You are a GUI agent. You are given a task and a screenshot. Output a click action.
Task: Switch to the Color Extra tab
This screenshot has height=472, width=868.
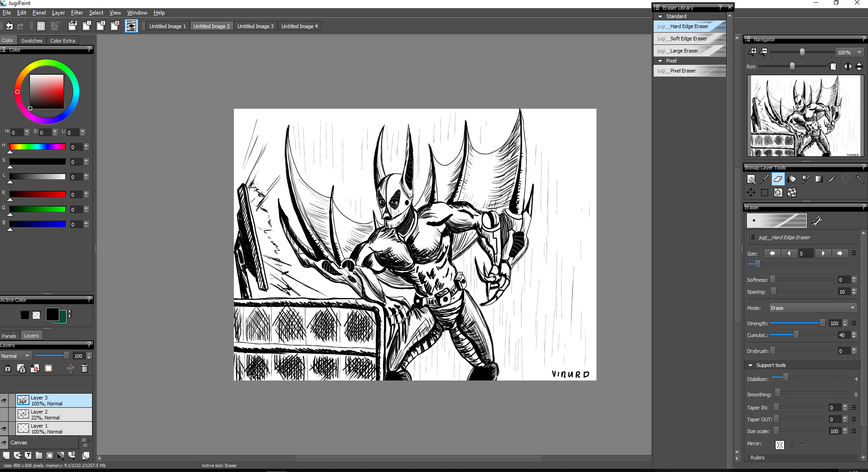(63, 41)
